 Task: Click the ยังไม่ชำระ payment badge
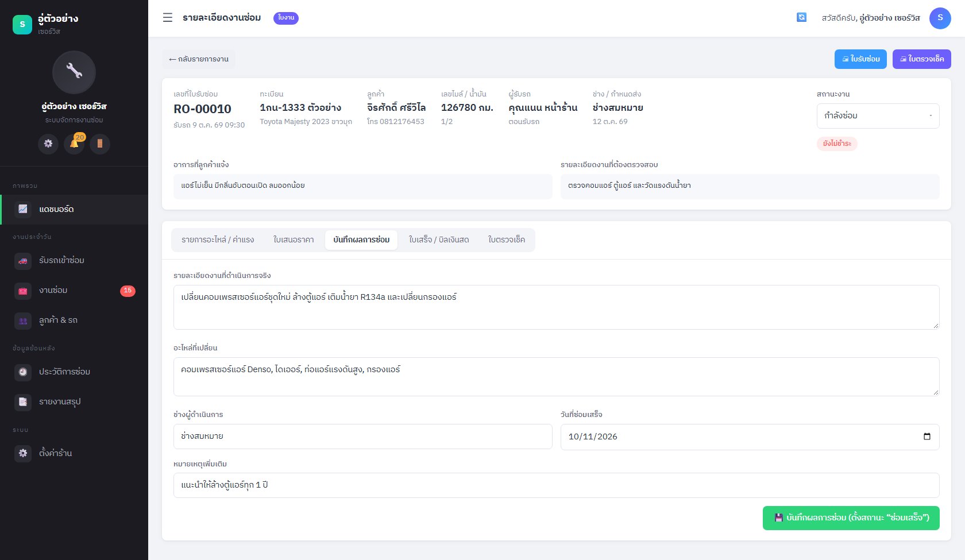point(837,144)
